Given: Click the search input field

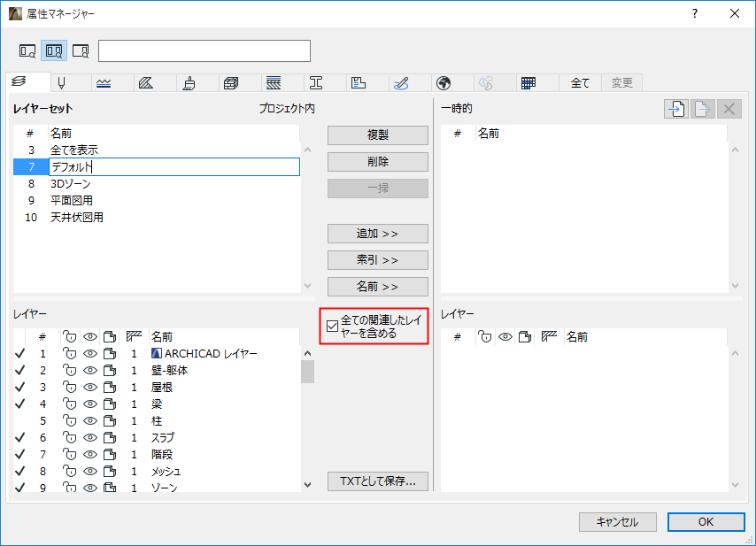Looking at the screenshot, I should (204, 51).
